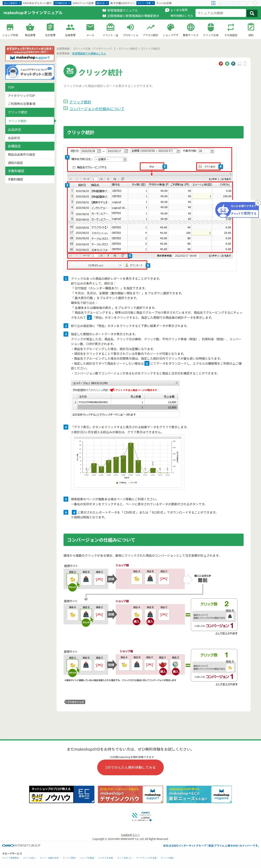Click the red P plan badge
This screenshot has width=261, height=868.
coord(221,63)
